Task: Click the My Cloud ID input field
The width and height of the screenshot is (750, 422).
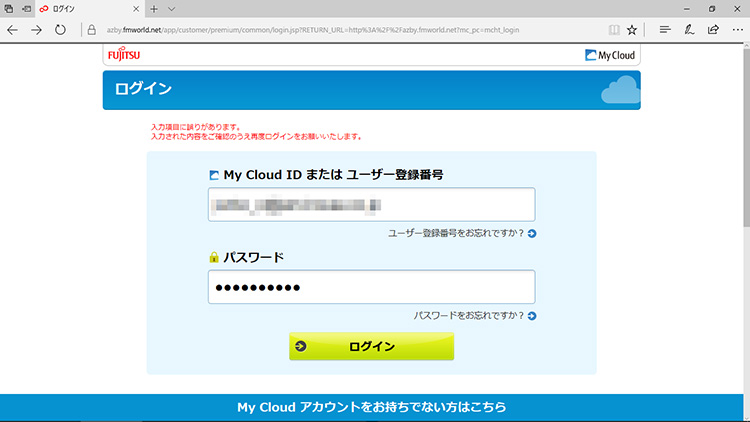Action: point(371,205)
